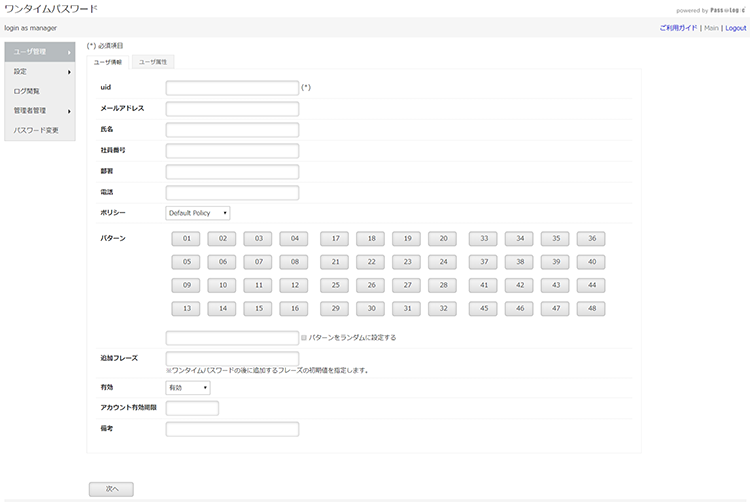Expand the ユーザ管理 sidebar menu
This screenshot has width=750, height=502.
coord(40,52)
